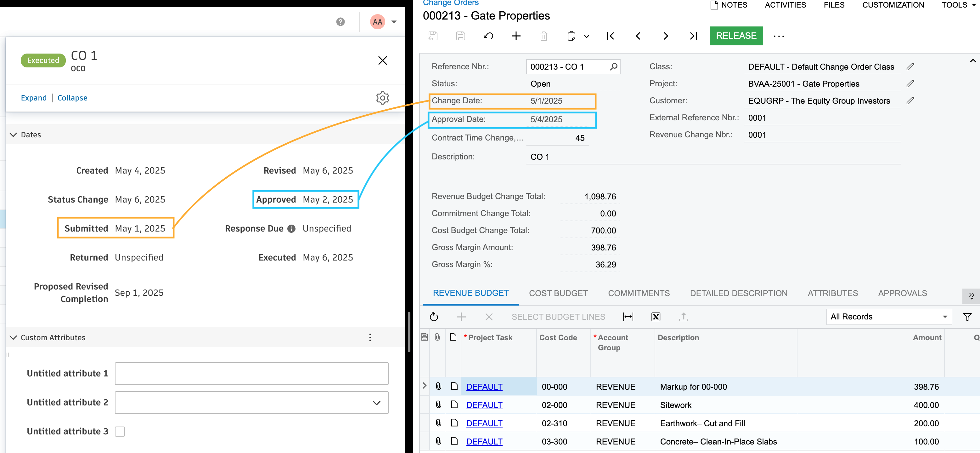Click the fit to screen columns icon
This screenshot has width=980, height=453.
tap(628, 317)
